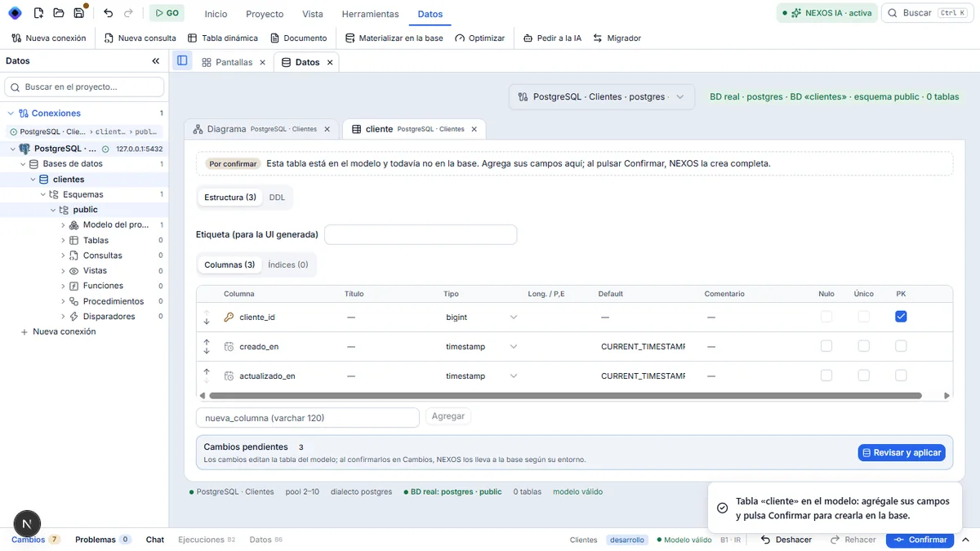Mark actualizado_en as PK
Image resolution: width=980 pixels, height=551 pixels.
tap(901, 375)
